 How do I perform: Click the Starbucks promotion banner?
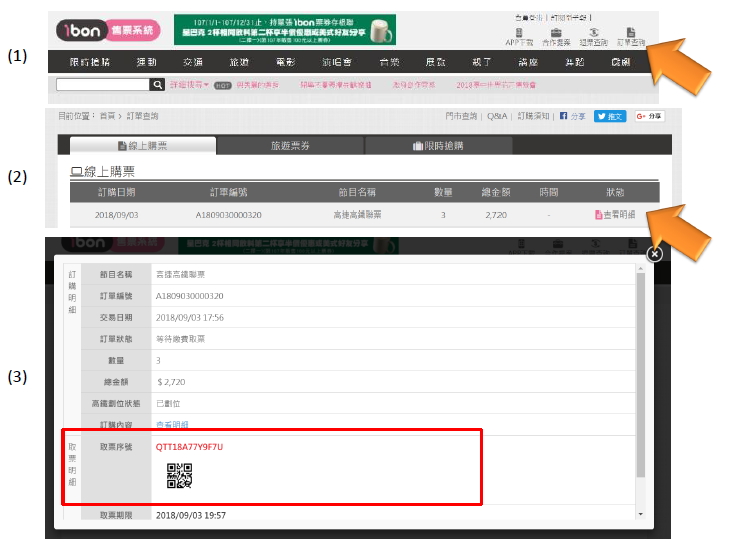pos(285,29)
